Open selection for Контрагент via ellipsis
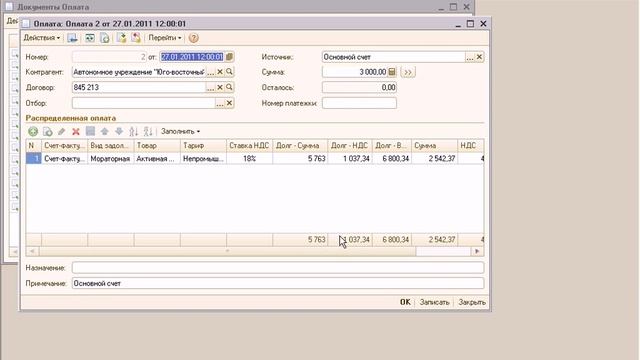The image size is (640, 360). tap(211, 72)
